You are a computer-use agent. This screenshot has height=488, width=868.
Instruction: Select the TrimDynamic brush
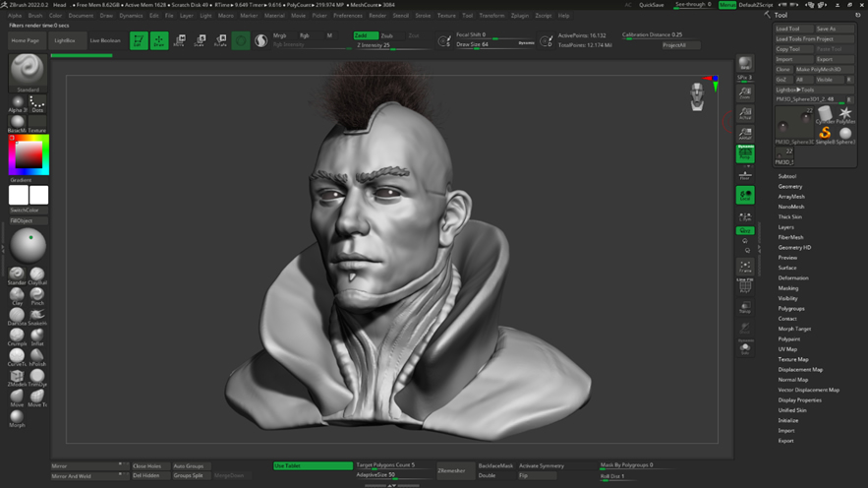pyautogui.click(x=37, y=377)
